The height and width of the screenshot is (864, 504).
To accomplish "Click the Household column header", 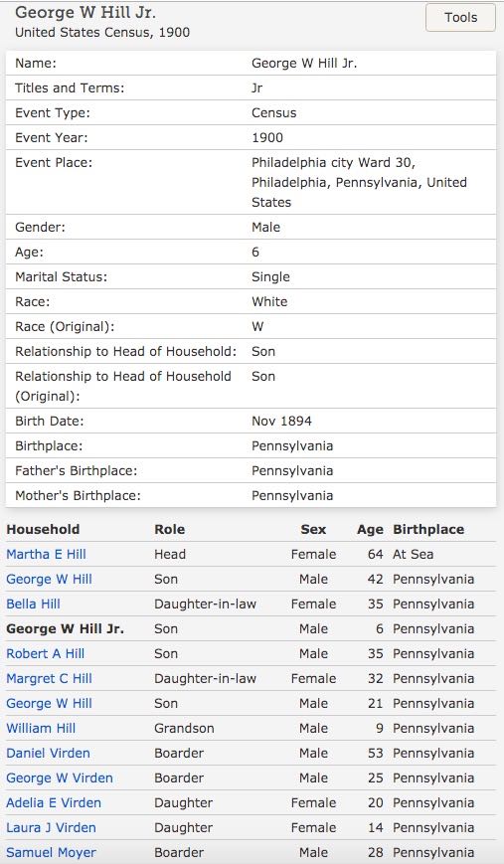I will click(x=43, y=530).
